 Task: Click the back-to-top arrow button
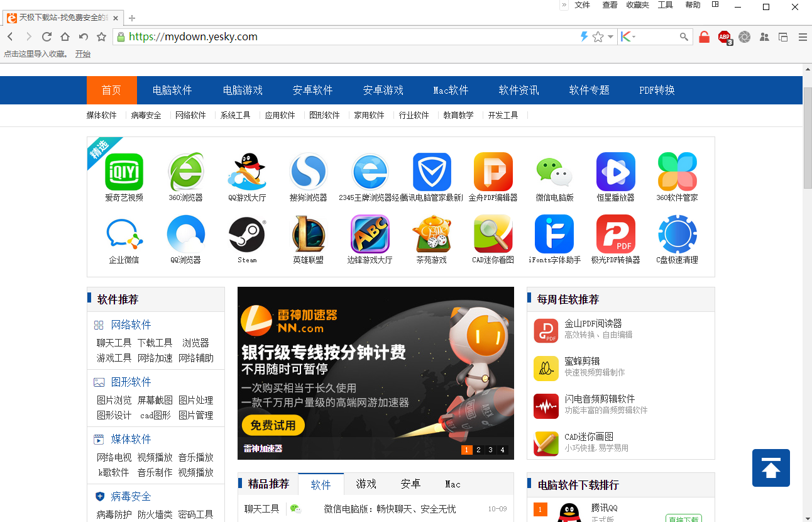[771, 468]
